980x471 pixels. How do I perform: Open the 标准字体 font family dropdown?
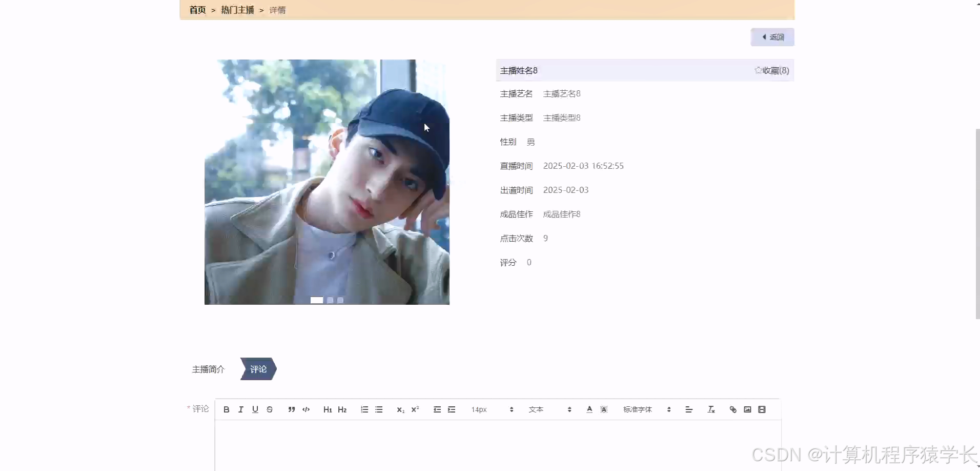coord(647,409)
